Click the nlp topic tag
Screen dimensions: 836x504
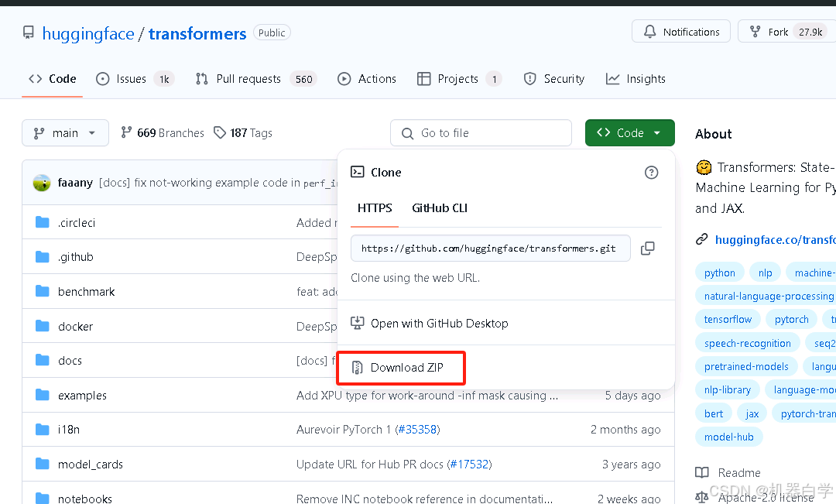coord(765,273)
